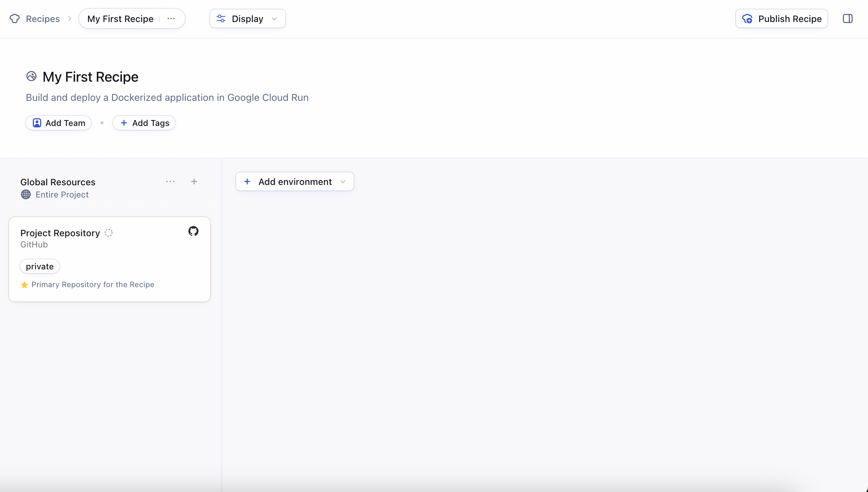Click the display/filter icon next to Display
The height and width of the screenshot is (492, 868).
(221, 19)
